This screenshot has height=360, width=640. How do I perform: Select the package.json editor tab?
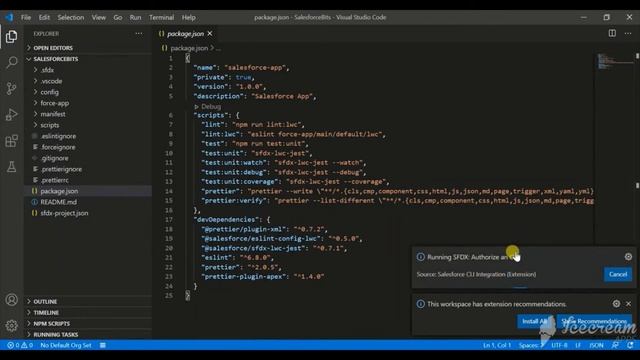tap(185, 33)
